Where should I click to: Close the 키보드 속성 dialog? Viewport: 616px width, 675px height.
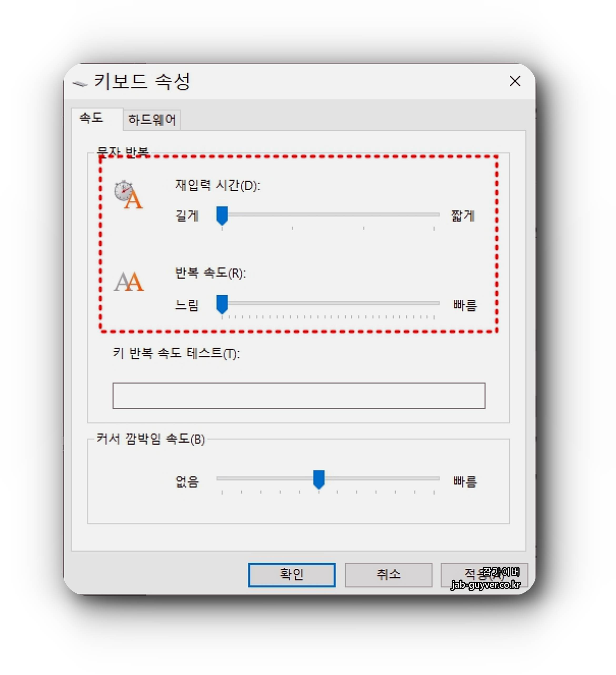point(514,81)
